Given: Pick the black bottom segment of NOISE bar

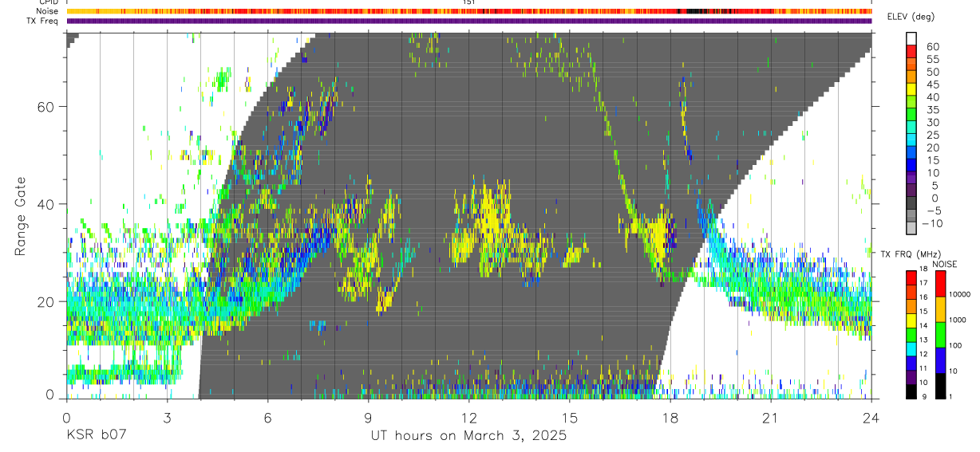Looking at the screenshot, I should pos(940,386).
